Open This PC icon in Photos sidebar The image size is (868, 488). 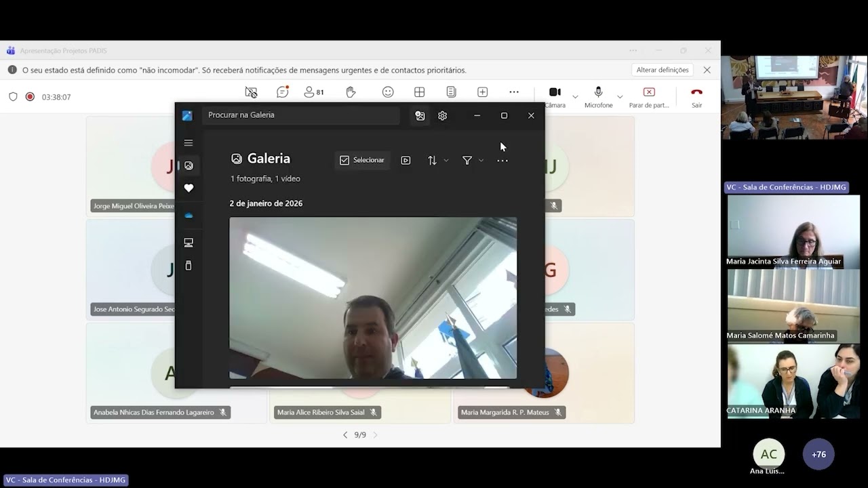tap(189, 243)
